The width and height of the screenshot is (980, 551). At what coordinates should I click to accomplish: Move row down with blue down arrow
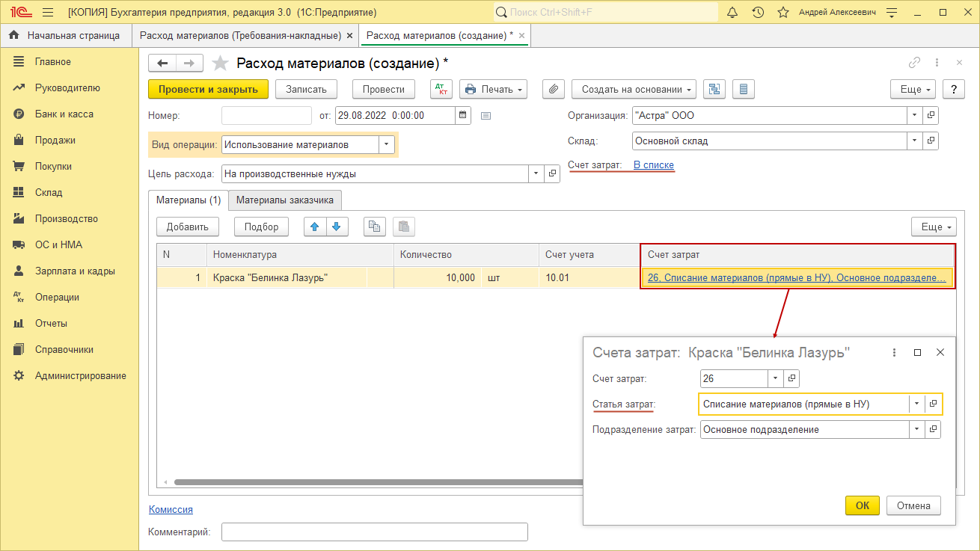[x=337, y=227]
